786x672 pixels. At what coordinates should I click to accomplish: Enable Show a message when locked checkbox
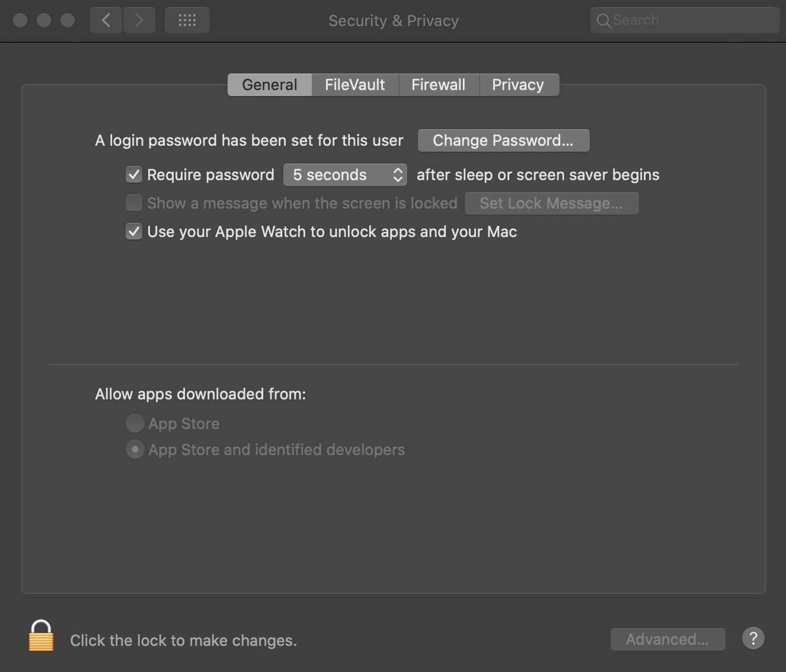click(x=134, y=203)
